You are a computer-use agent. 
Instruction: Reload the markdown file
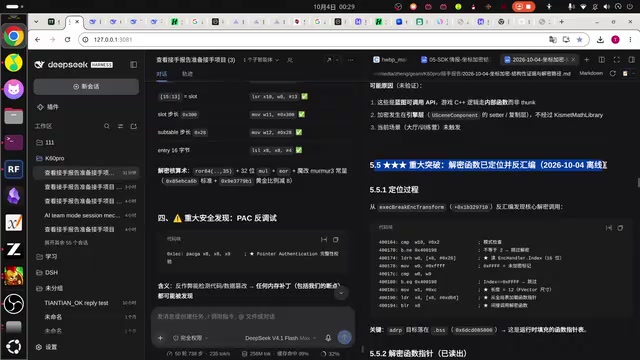613,73
